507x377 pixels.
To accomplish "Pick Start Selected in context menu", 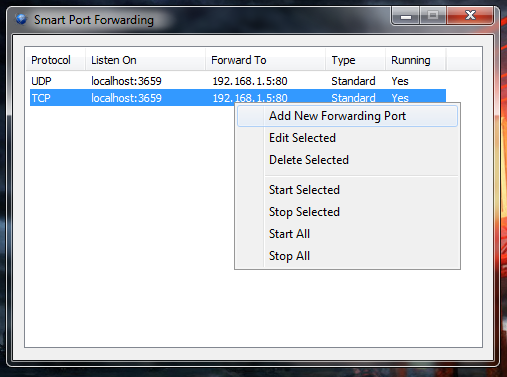I will coord(347,190).
